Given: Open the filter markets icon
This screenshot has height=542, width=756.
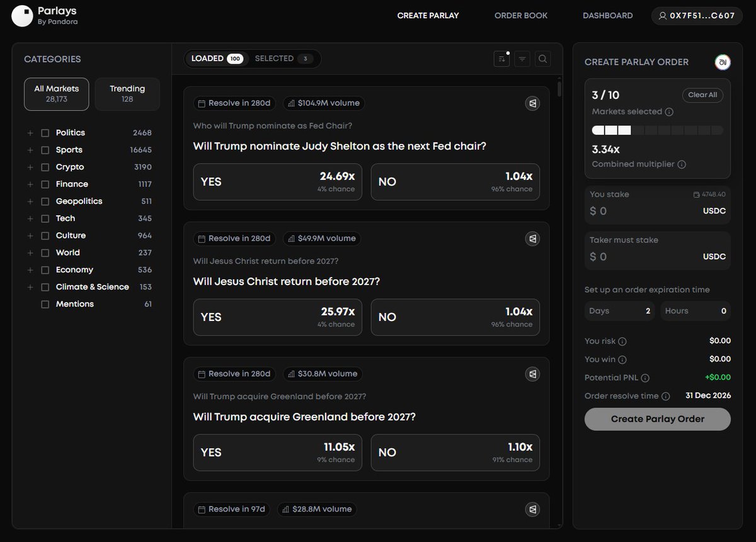Looking at the screenshot, I should pos(522,59).
